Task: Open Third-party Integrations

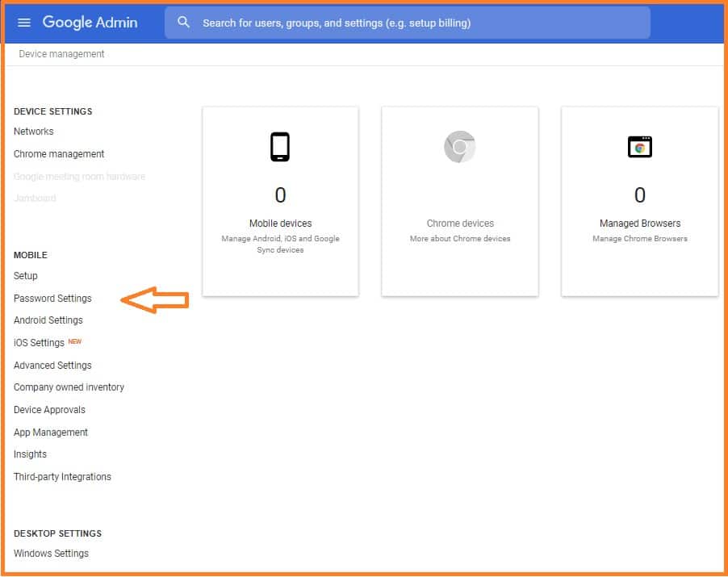Action: (62, 477)
